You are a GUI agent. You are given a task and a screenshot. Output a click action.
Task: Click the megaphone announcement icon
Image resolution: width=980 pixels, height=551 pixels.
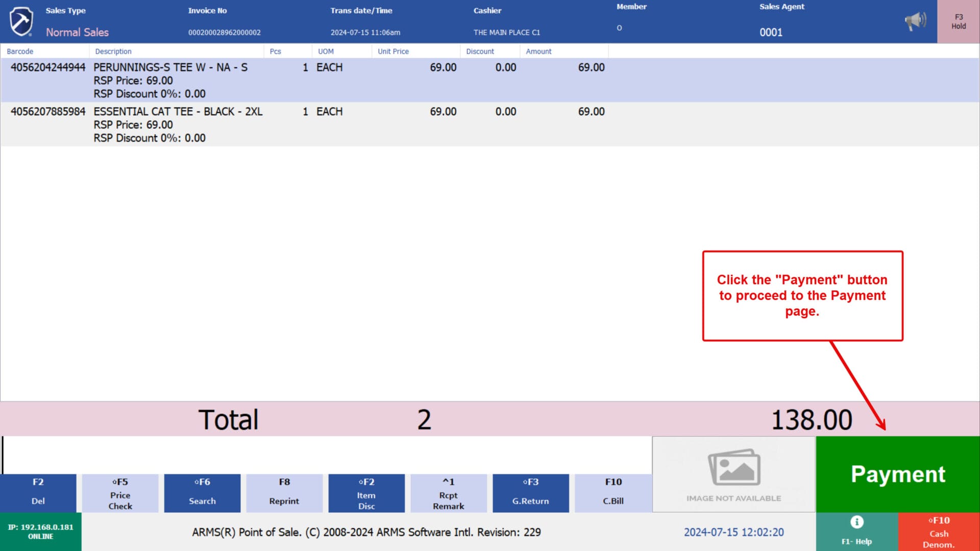pos(915,21)
